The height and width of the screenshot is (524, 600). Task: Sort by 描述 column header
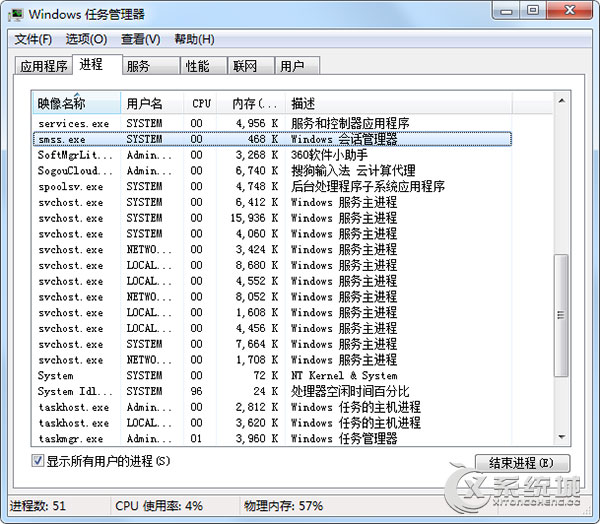(x=399, y=103)
